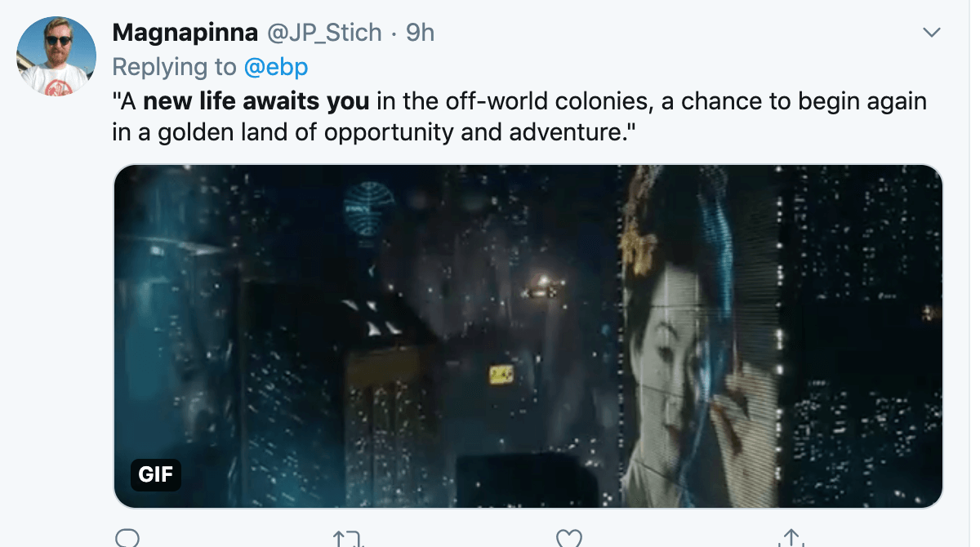Like the tweet with the heart icon
The width and height of the screenshot is (980, 547).
click(x=568, y=539)
